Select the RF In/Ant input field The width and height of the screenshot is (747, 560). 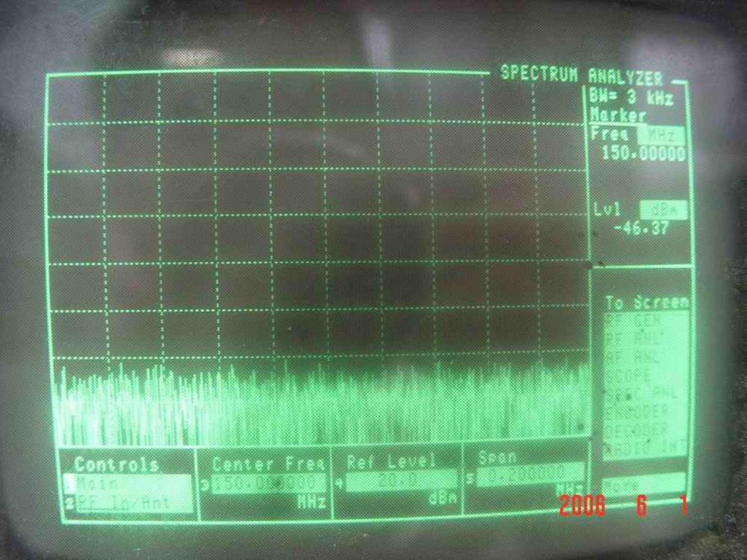pos(133,503)
